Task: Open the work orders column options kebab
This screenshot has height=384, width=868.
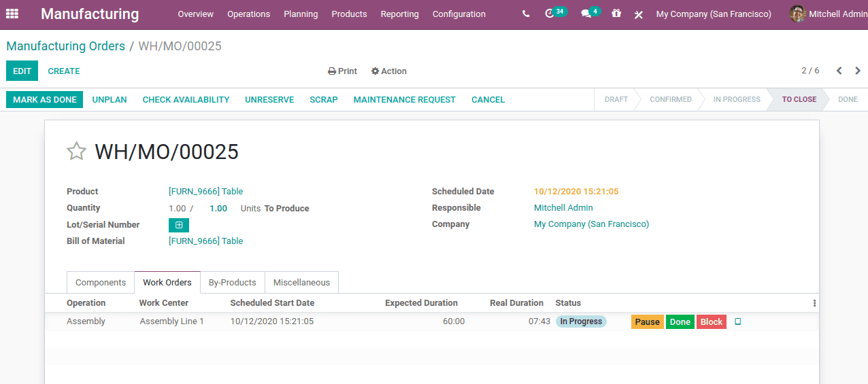Action: pos(814,303)
